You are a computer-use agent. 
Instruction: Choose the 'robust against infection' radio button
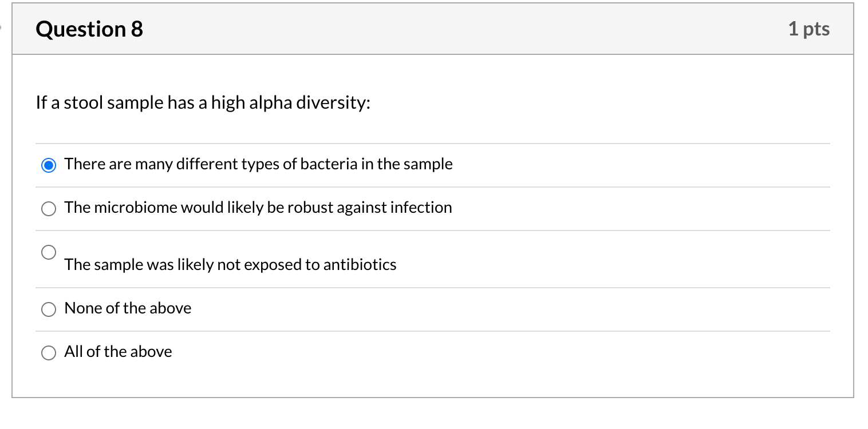(x=49, y=209)
